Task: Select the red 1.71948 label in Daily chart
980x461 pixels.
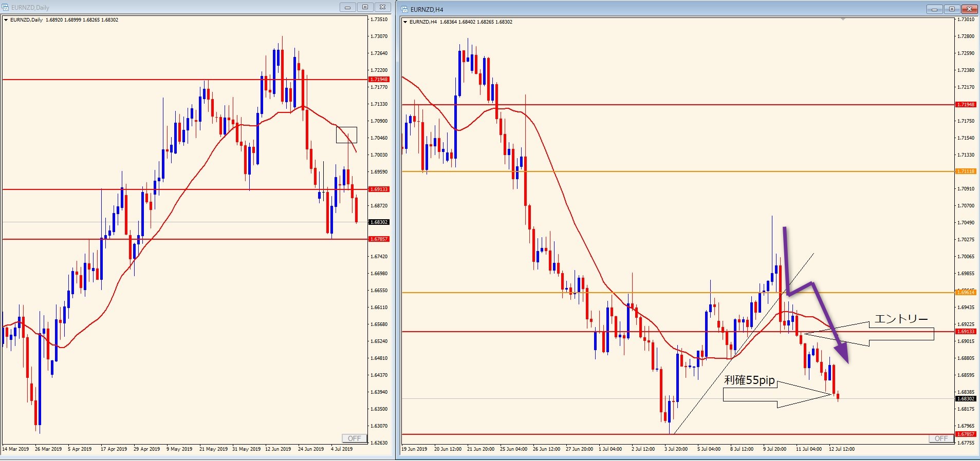Action: tap(379, 80)
